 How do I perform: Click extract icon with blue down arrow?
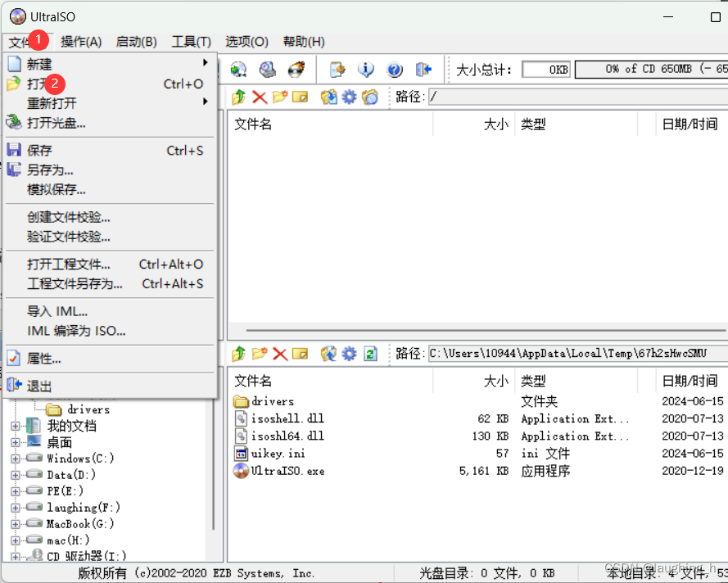click(x=328, y=97)
